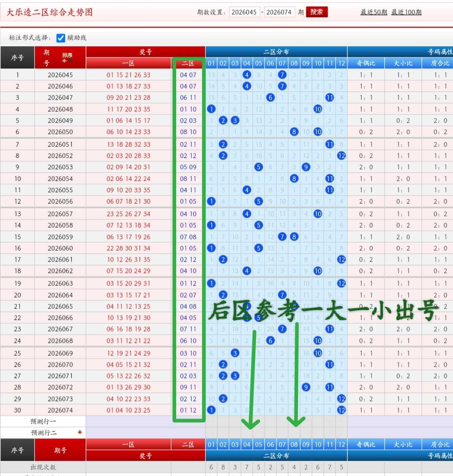The width and height of the screenshot is (453, 476).
Task: Click the 奇偶比 column header
Action: point(366,63)
